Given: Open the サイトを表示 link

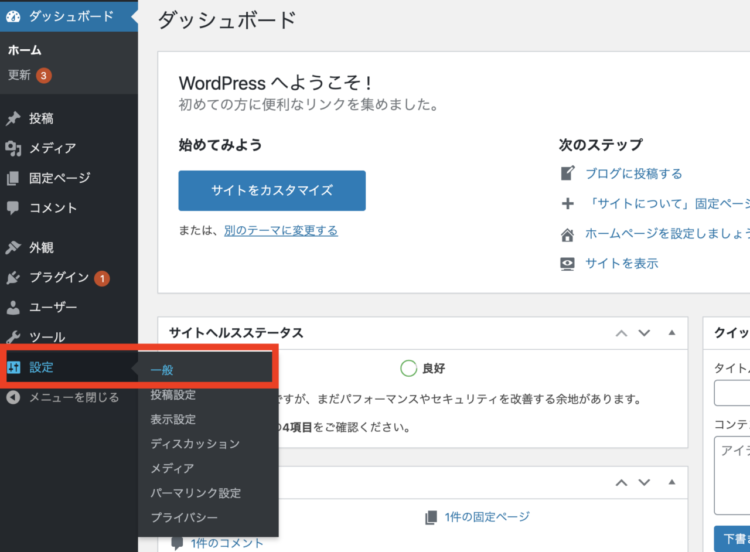Looking at the screenshot, I should tap(622, 264).
